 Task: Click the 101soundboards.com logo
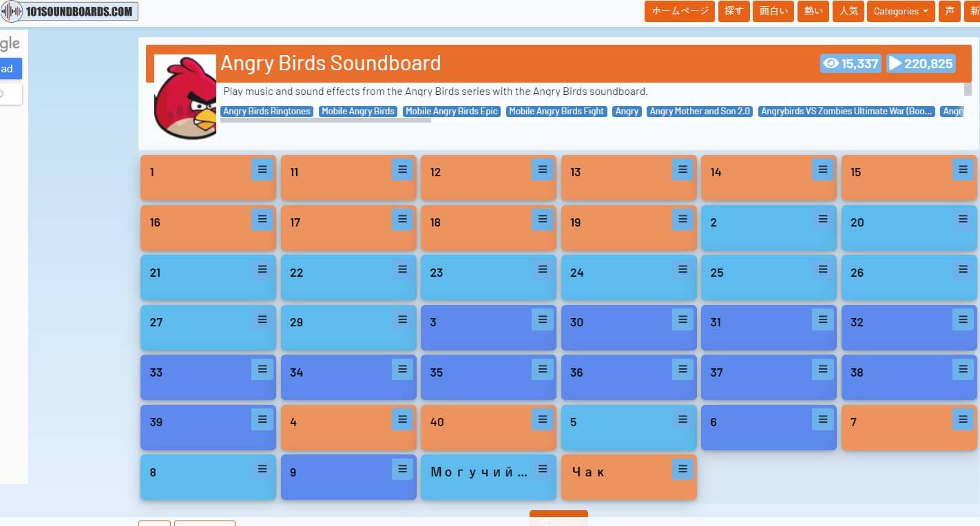(70, 11)
